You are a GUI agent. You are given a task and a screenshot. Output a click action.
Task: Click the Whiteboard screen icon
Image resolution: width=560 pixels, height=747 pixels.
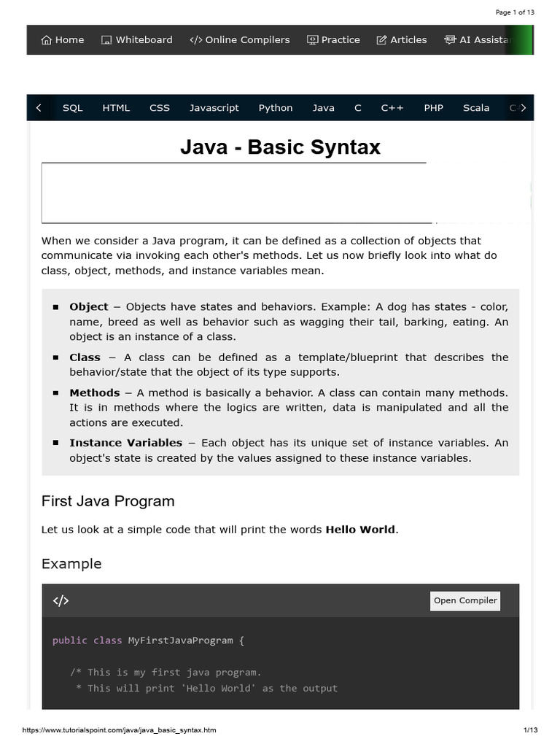tap(106, 40)
